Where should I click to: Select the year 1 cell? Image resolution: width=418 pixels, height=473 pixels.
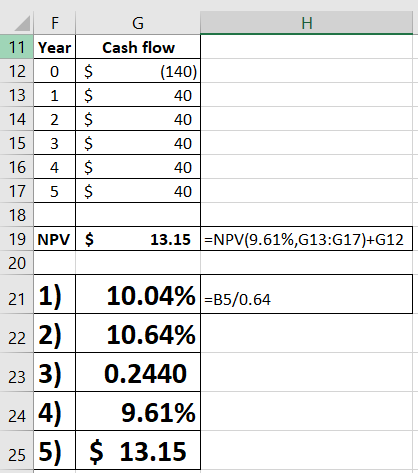(x=55, y=95)
